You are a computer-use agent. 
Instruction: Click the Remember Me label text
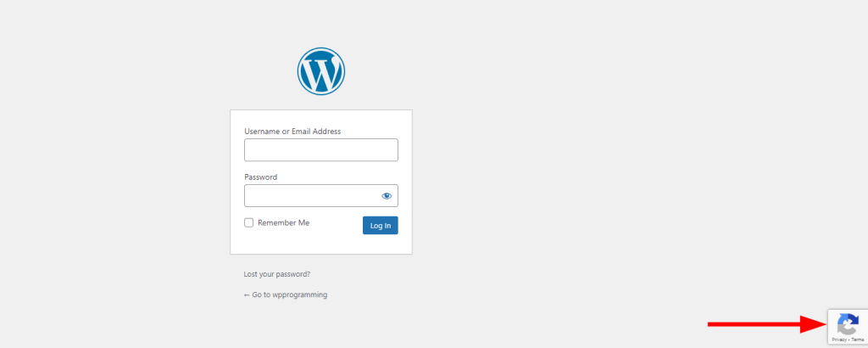[x=283, y=222]
